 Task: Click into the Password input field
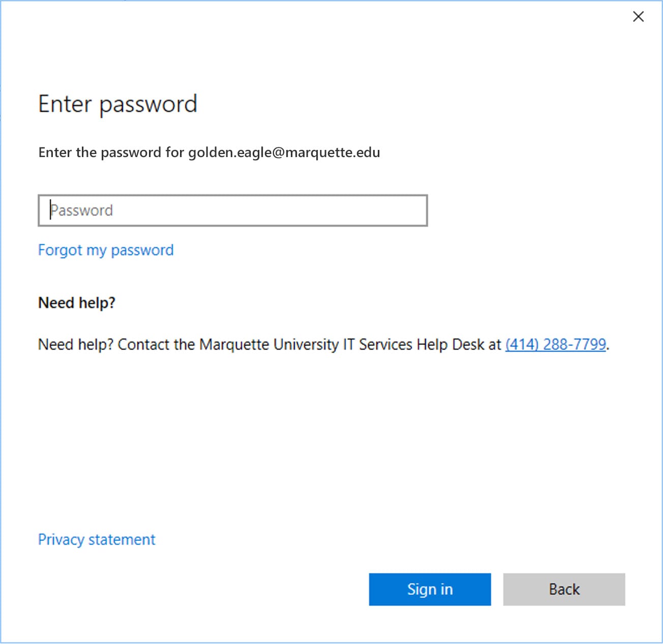(232, 210)
